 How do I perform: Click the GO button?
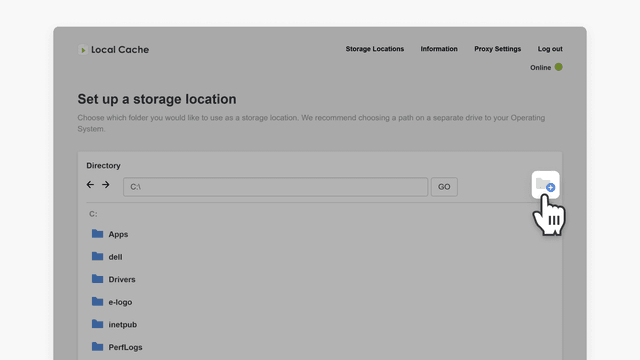(x=444, y=187)
